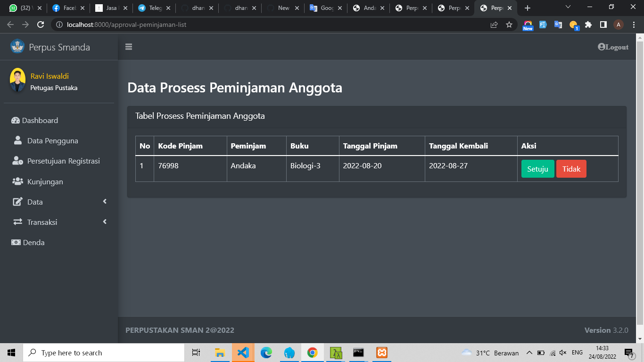Approve loan 76998 with the Setuju button

[x=537, y=169]
